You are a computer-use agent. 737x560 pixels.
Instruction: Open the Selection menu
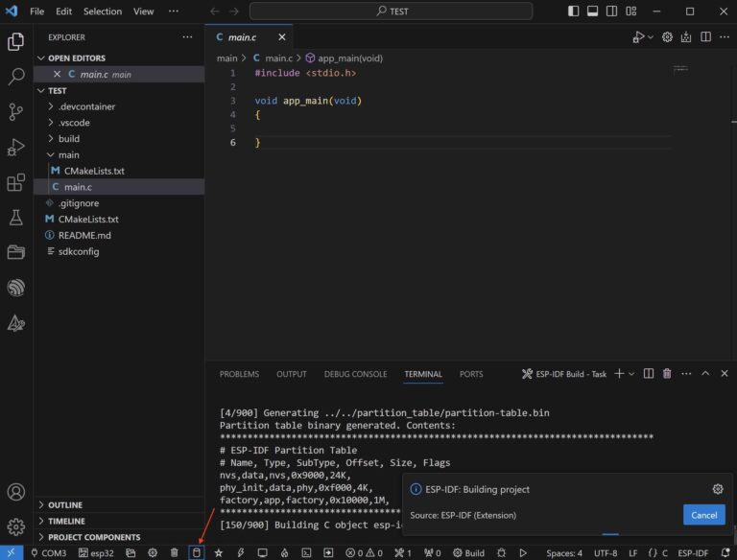(102, 12)
